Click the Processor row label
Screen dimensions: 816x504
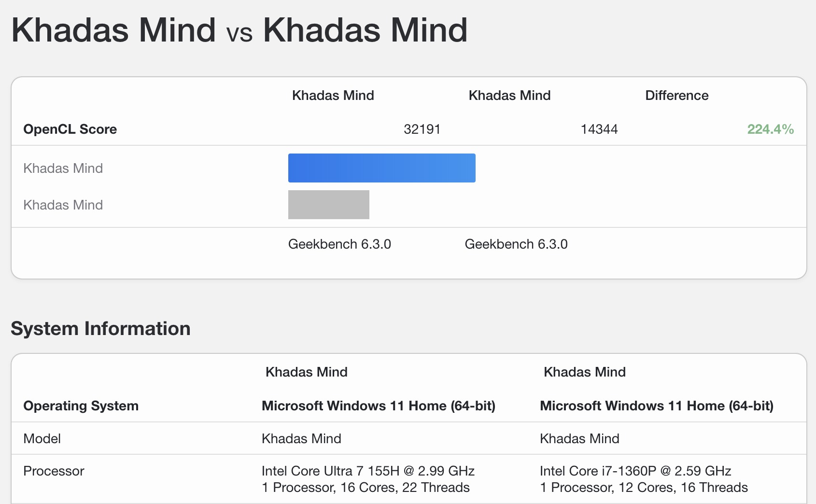point(54,471)
